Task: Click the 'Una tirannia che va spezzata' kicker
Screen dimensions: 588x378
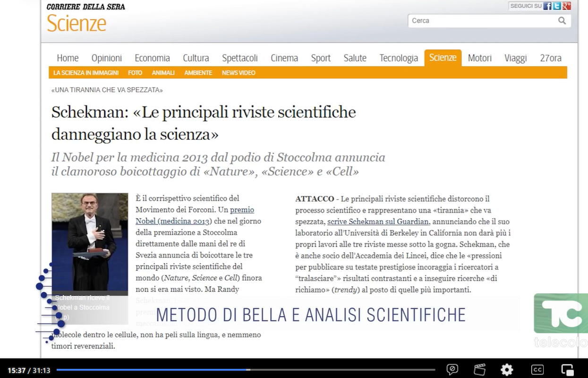Action: point(107,90)
